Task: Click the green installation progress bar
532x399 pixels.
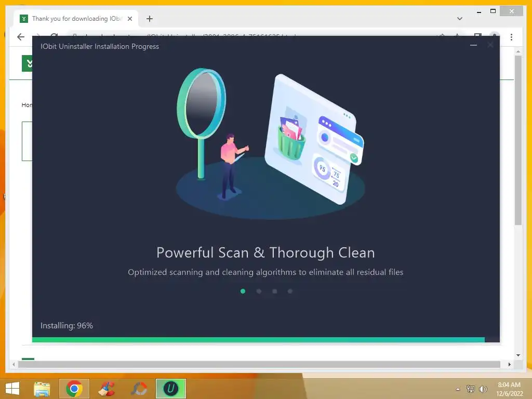Action: [x=259, y=340]
